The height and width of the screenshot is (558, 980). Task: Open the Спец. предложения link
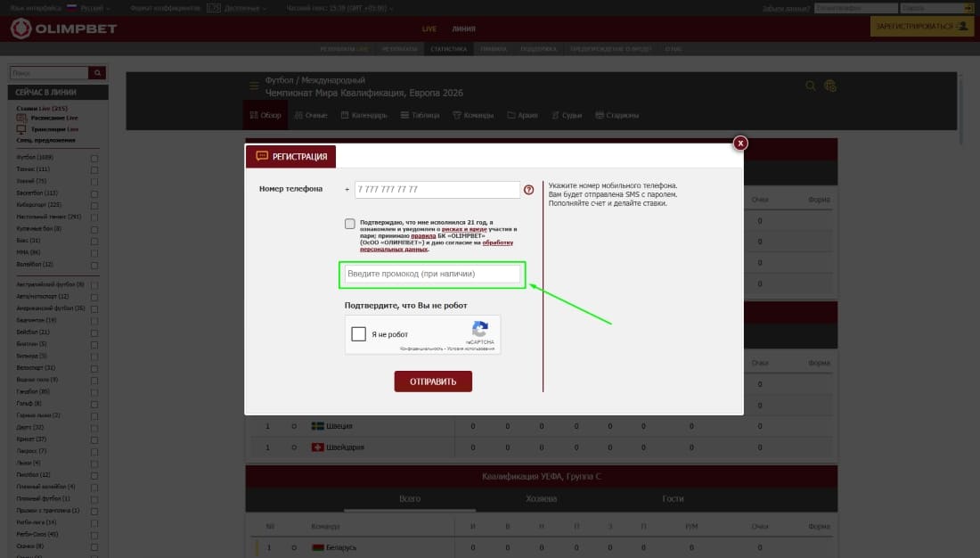tap(45, 140)
